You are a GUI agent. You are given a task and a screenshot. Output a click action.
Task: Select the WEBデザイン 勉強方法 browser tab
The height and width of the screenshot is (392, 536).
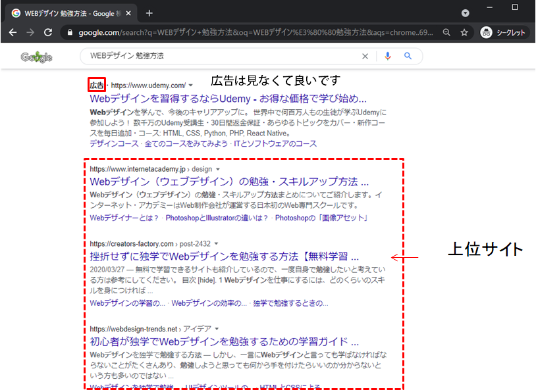point(70,13)
